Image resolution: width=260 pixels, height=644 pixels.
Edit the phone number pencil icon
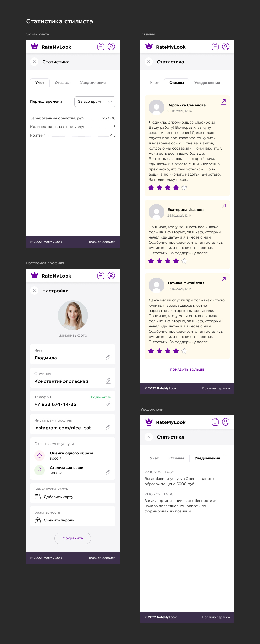[x=108, y=404]
